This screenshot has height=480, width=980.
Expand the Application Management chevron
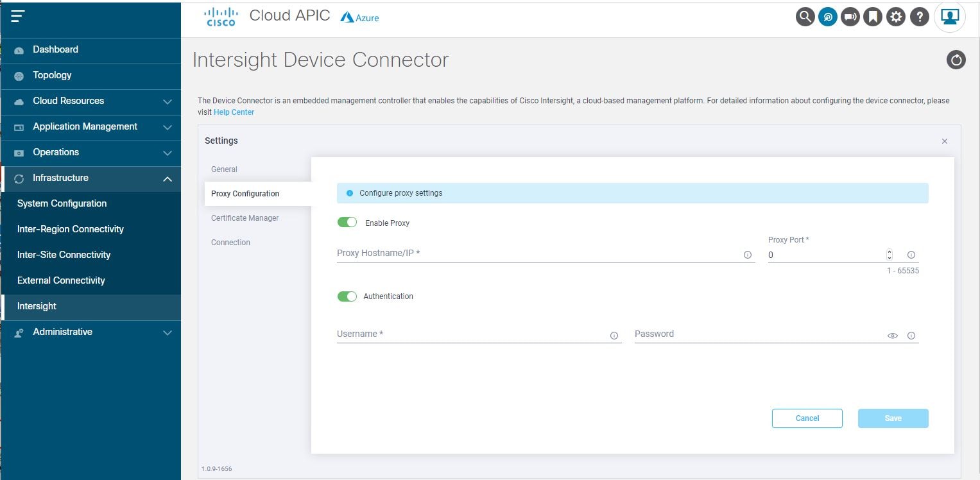coord(168,128)
